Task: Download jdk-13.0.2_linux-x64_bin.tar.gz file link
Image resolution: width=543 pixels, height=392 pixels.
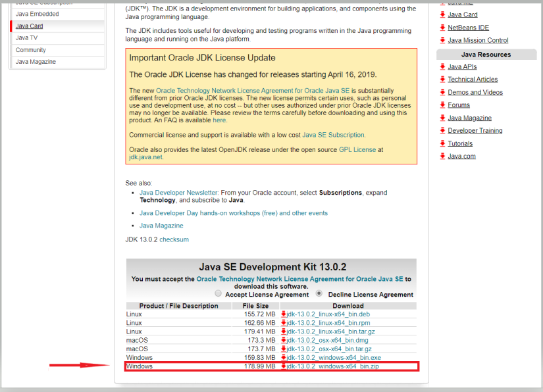Action: pos(330,331)
